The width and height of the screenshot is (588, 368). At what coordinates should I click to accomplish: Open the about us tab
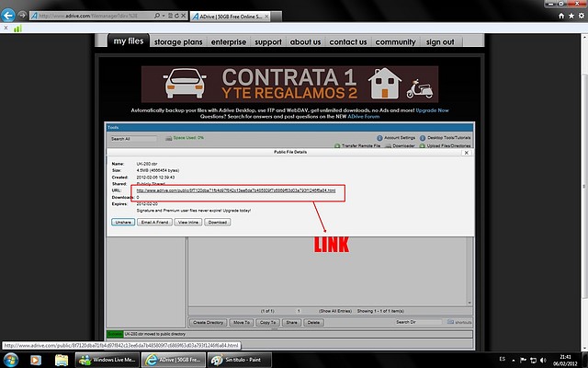[305, 42]
